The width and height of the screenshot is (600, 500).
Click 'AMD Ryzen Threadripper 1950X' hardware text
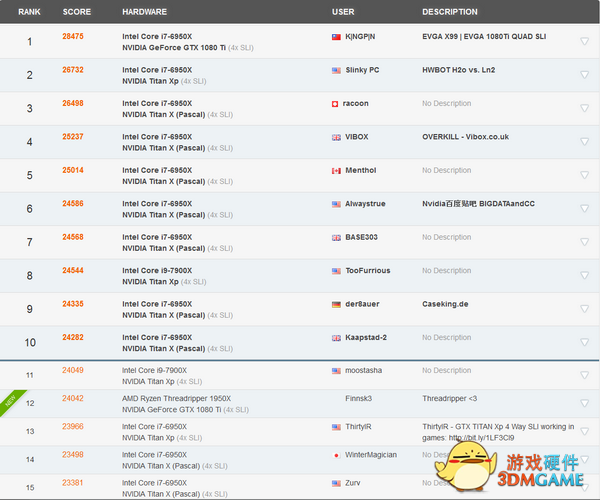point(176,399)
